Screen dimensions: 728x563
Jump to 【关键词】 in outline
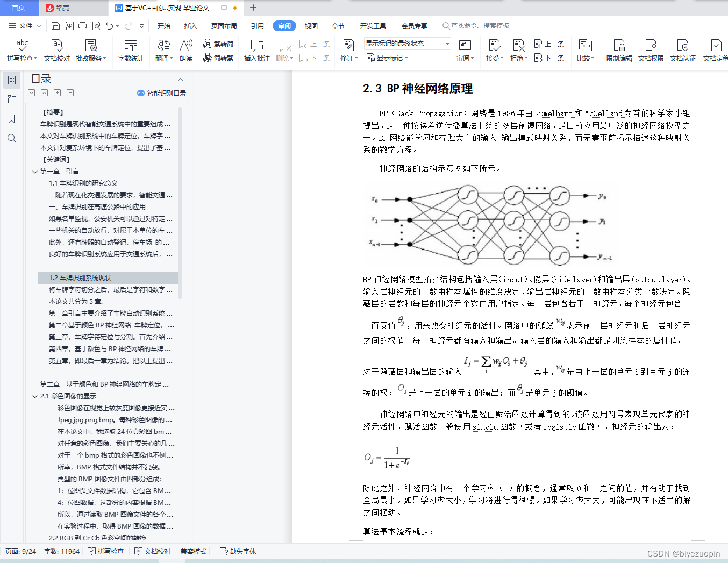pyautogui.click(x=56, y=160)
